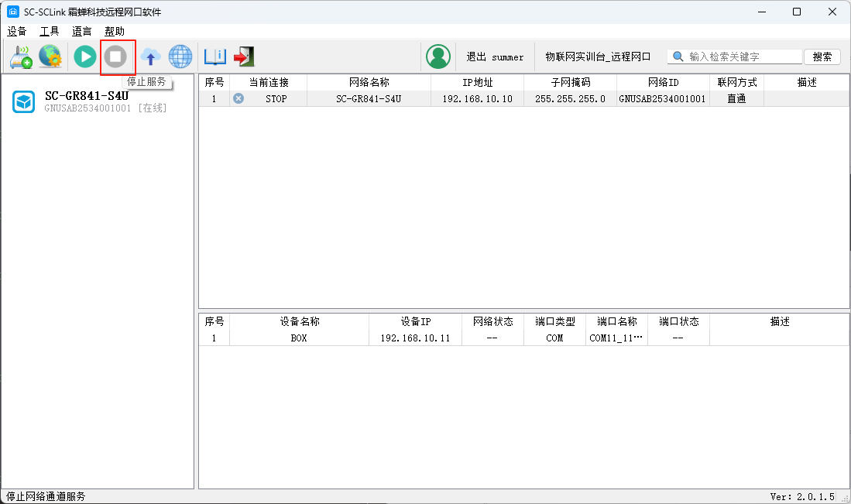Open the manual book info icon
The height and width of the screenshot is (504, 851).
click(214, 57)
